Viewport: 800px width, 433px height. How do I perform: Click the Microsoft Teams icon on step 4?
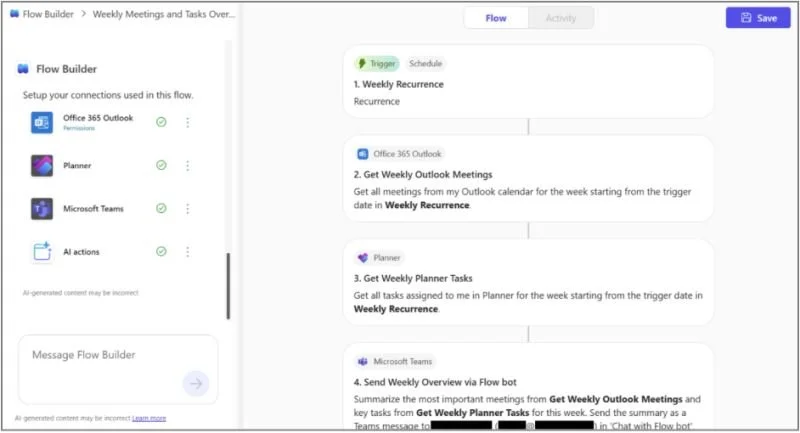click(363, 362)
